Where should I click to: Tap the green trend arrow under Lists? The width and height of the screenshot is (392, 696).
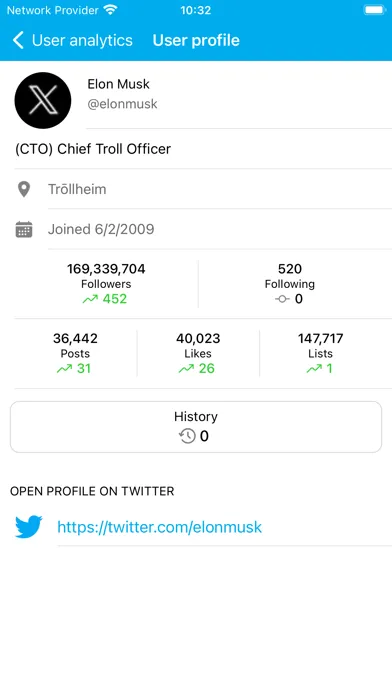pos(314,369)
